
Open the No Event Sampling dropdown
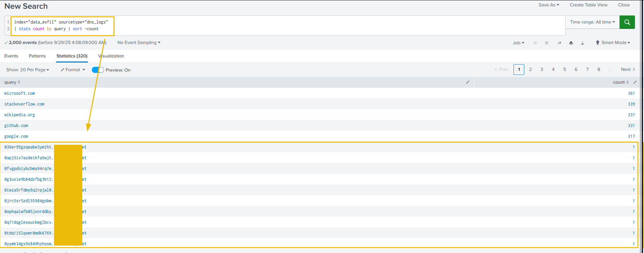(139, 43)
